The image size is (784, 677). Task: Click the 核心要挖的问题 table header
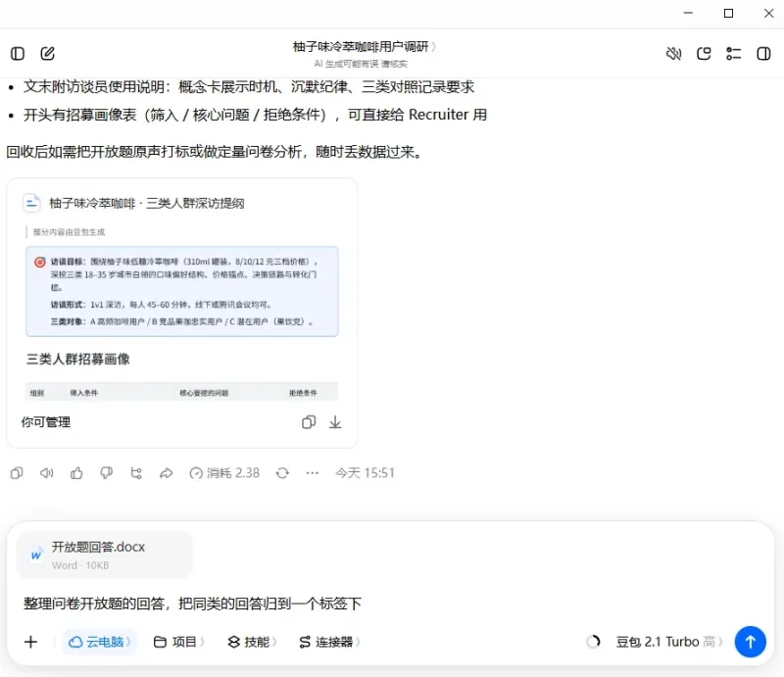204,393
